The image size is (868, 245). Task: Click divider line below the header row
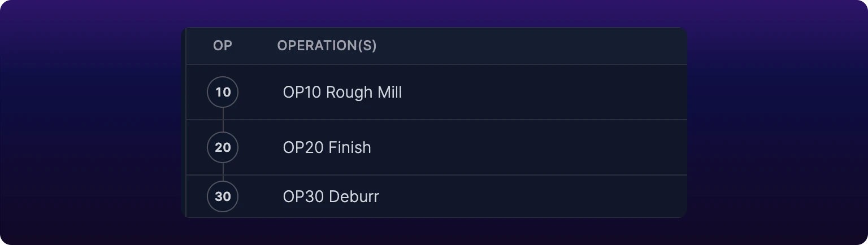click(436, 64)
